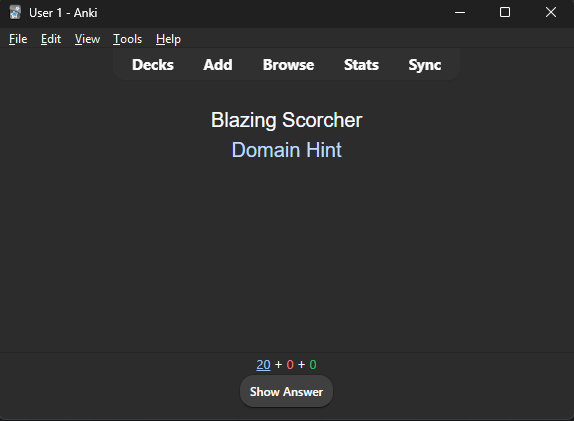The height and width of the screenshot is (421, 574).
Task: Click the green review count 0
Action: pyautogui.click(x=313, y=365)
